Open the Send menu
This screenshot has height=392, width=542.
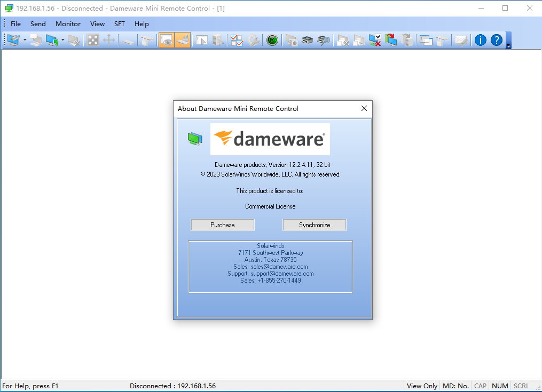[38, 24]
